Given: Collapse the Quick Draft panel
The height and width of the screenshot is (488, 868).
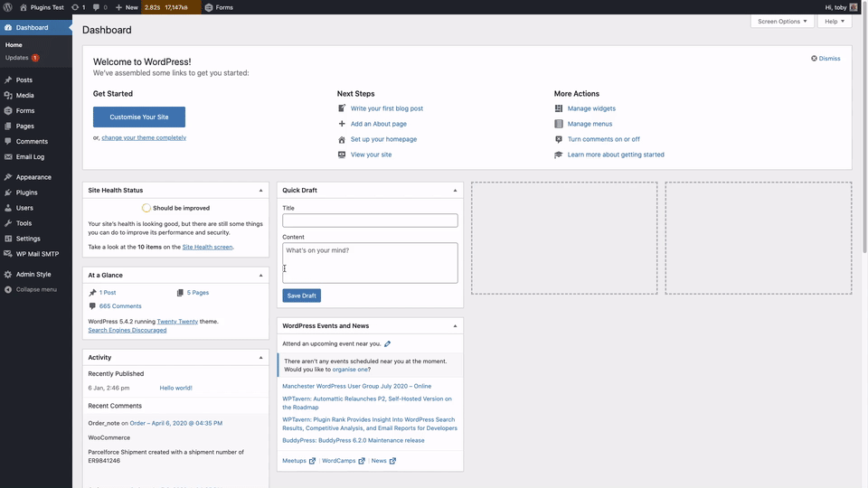Looking at the screenshot, I should click(x=455, y=191).
